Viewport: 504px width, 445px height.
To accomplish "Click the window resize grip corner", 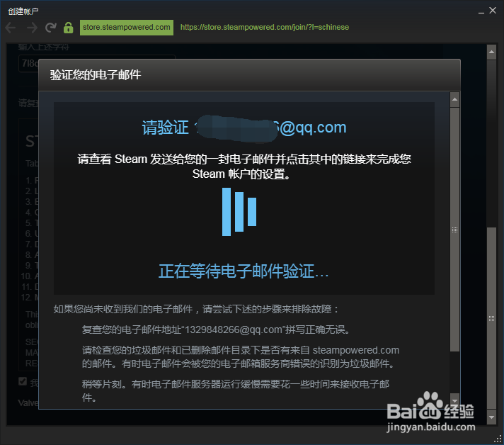I will coord(498,439).
